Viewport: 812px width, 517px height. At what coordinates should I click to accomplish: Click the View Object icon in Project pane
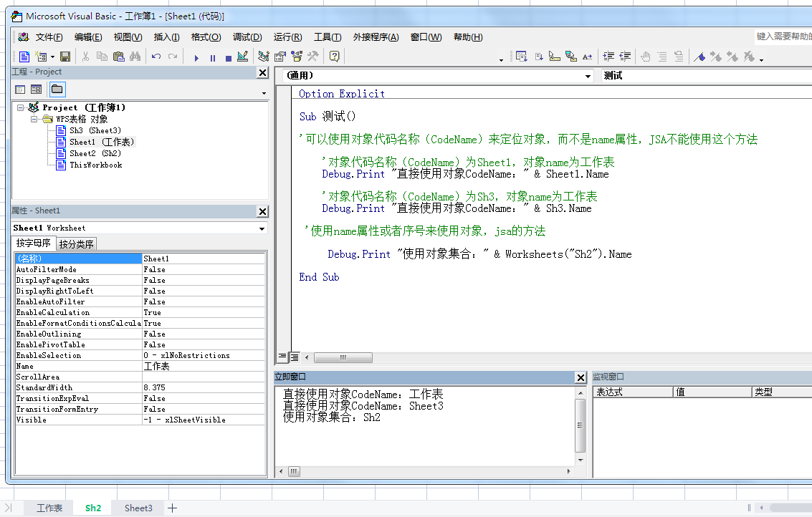37,90
